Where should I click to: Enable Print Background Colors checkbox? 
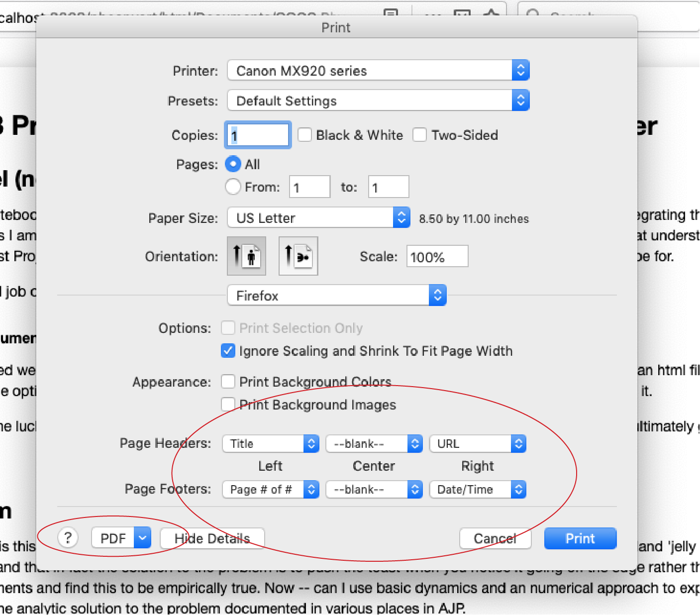(x=228, y=382)
